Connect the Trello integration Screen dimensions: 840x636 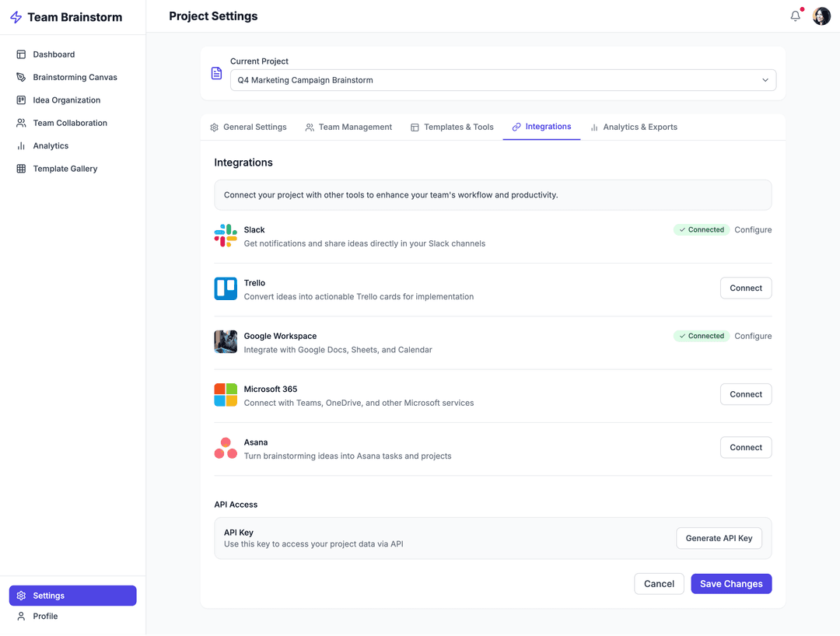click(x=745, y=288)
